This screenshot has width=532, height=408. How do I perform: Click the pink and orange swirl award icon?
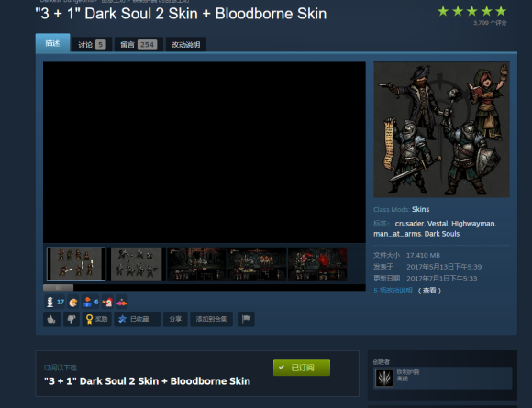click(x=121, y=303)
